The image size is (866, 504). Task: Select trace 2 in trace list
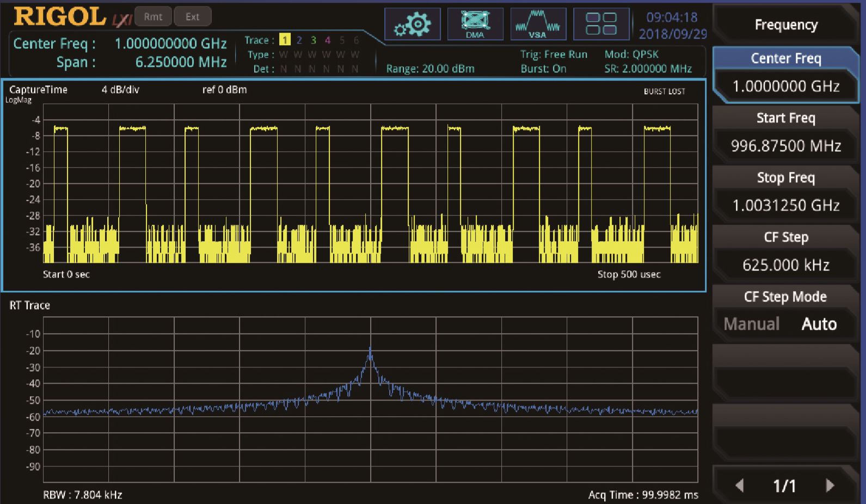(299, 40)
